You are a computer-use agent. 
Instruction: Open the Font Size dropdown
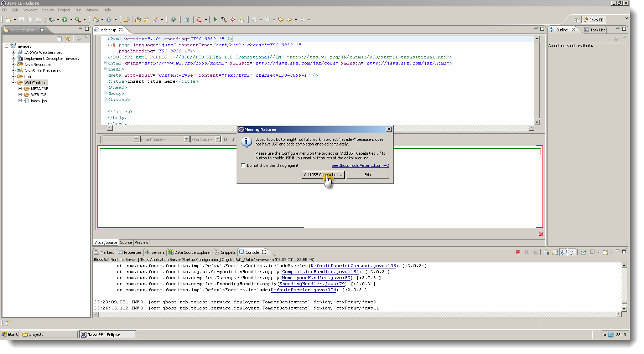[x=218, y=139]
